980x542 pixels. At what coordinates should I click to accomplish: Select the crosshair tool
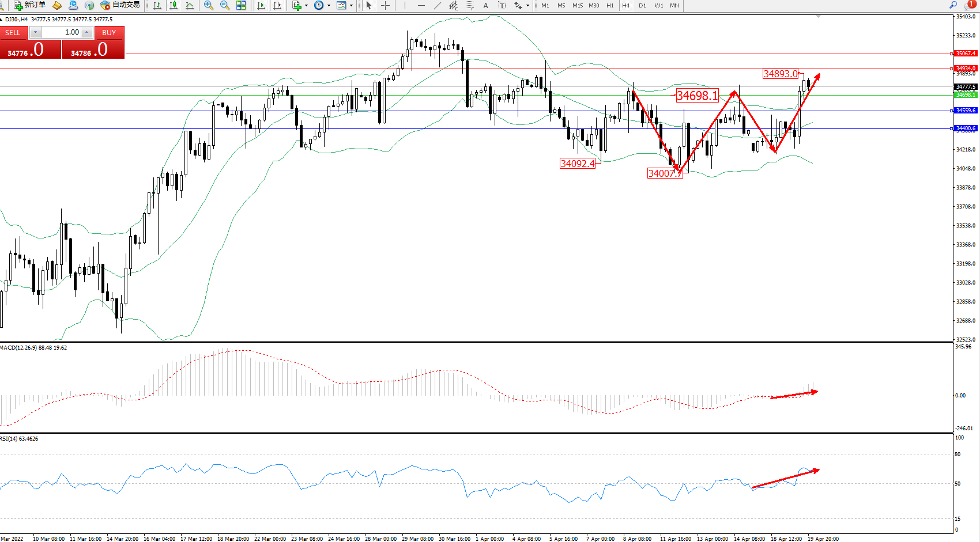tap(385, 5)
